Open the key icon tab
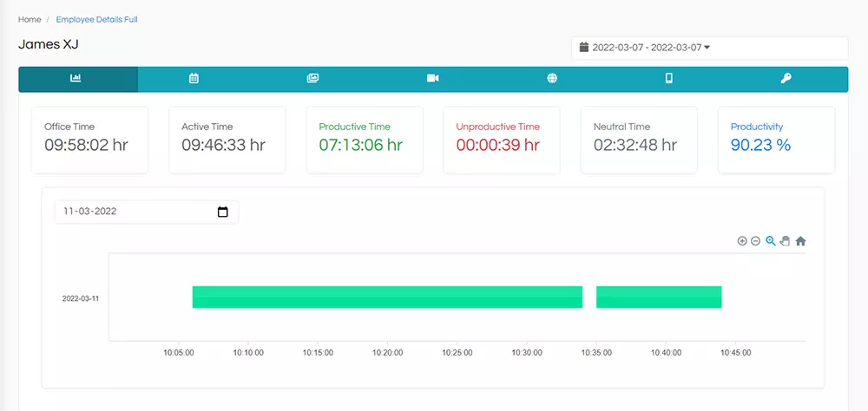The width and height of the screenshot is (868, 411). (x=786, y=79)
